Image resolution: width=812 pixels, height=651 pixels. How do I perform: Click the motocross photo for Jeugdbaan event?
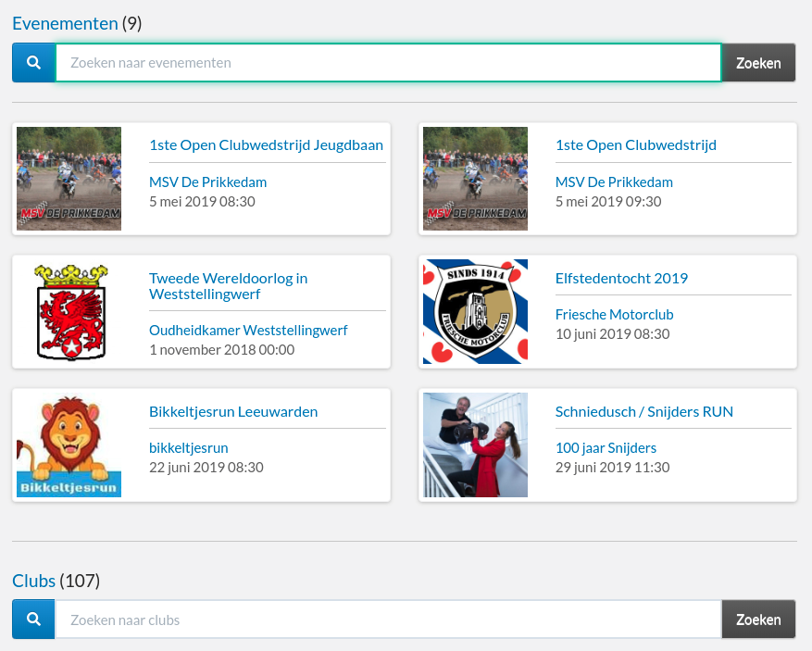(69, 179)
